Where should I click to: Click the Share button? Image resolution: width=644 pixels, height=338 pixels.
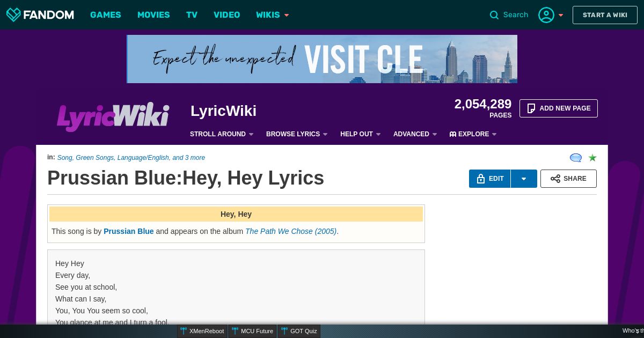[568, 179]
